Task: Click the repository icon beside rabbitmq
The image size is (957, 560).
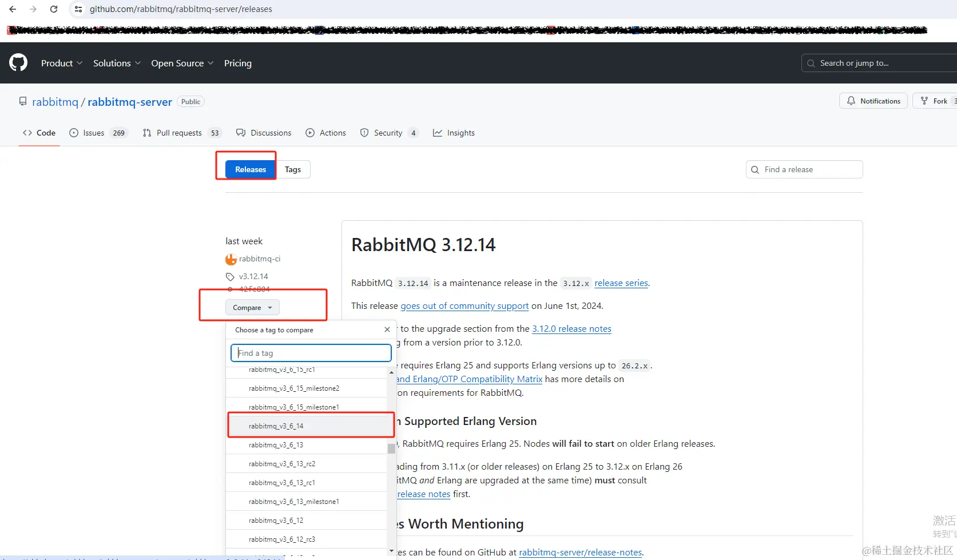Action: 23,101
